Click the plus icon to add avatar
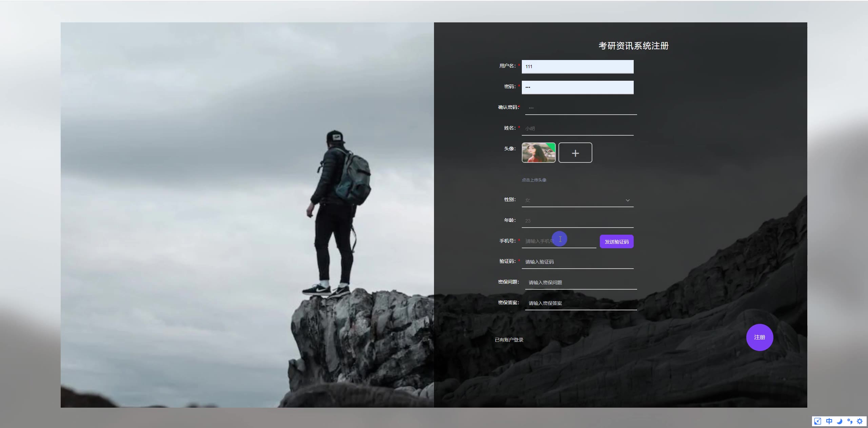 575,153
